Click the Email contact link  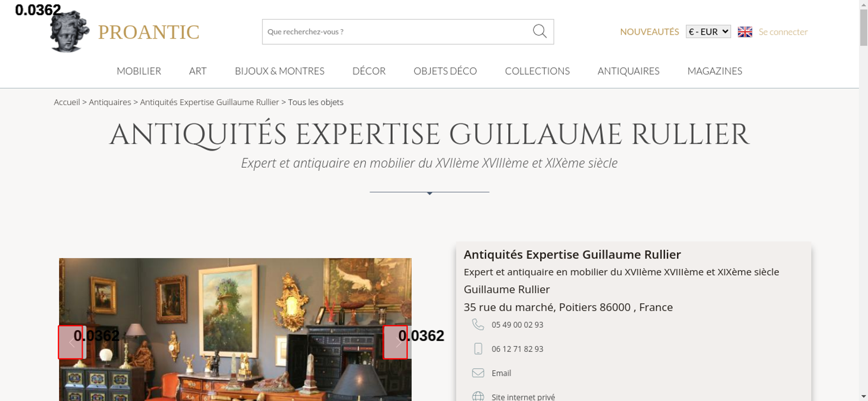pyautogui.click(x=501, y=373)
